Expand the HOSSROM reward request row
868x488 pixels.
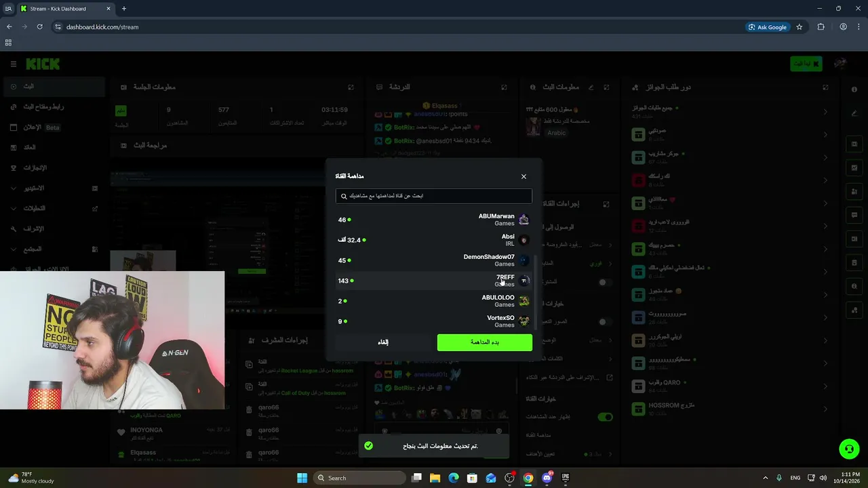pos(825,408)
